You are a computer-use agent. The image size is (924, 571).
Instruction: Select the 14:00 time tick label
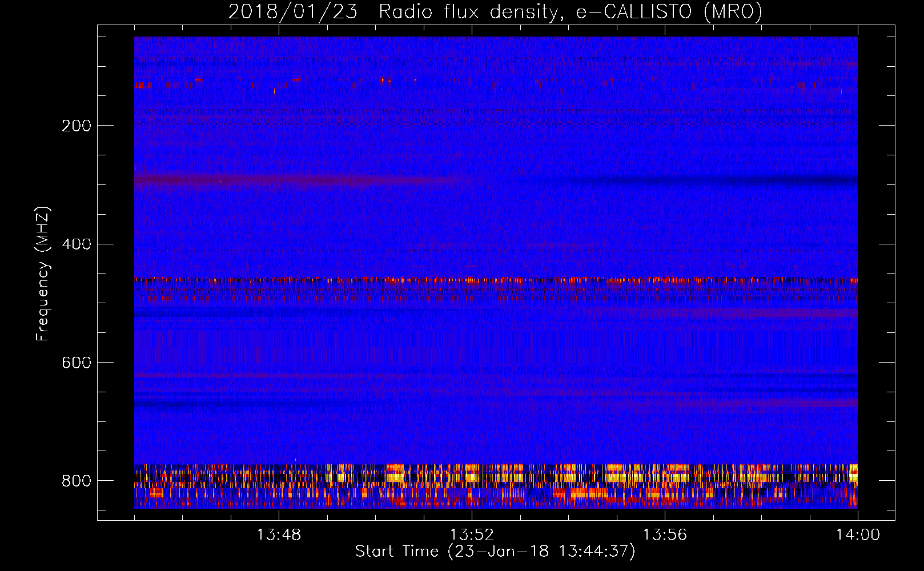pos(858,535)
